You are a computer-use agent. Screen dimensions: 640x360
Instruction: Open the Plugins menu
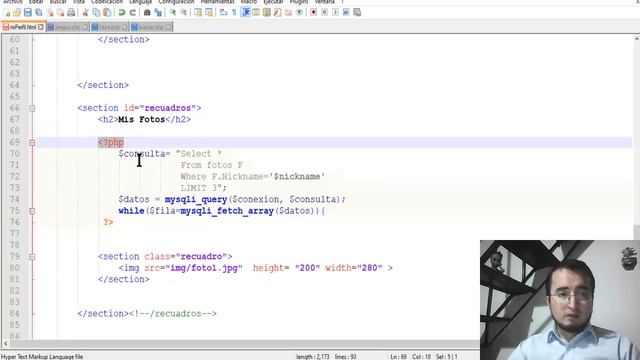pyautogui.click(x=299, y=2)
